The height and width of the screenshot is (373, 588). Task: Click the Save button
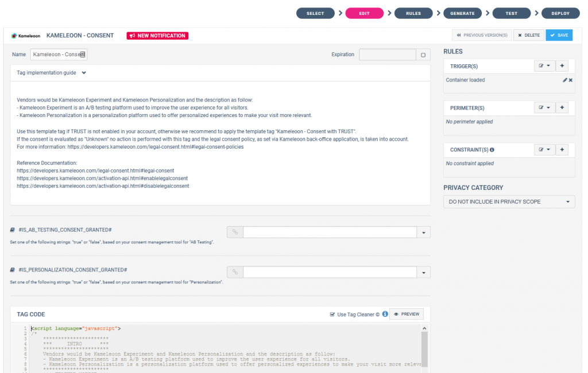tap(559, 35)
